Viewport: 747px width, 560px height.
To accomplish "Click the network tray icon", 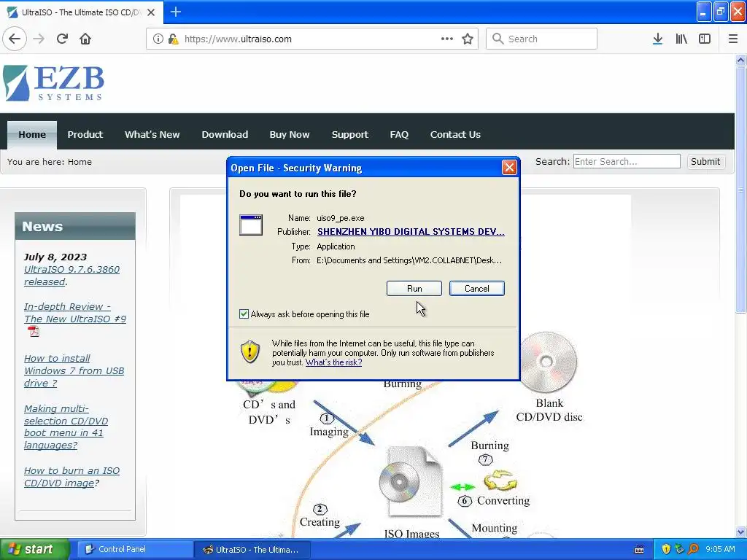I will click(x=679, y=549).
